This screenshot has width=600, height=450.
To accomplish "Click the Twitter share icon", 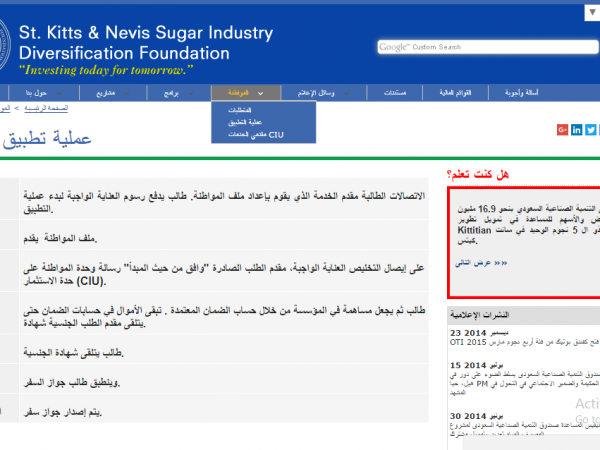I will [x=591, y=129].
